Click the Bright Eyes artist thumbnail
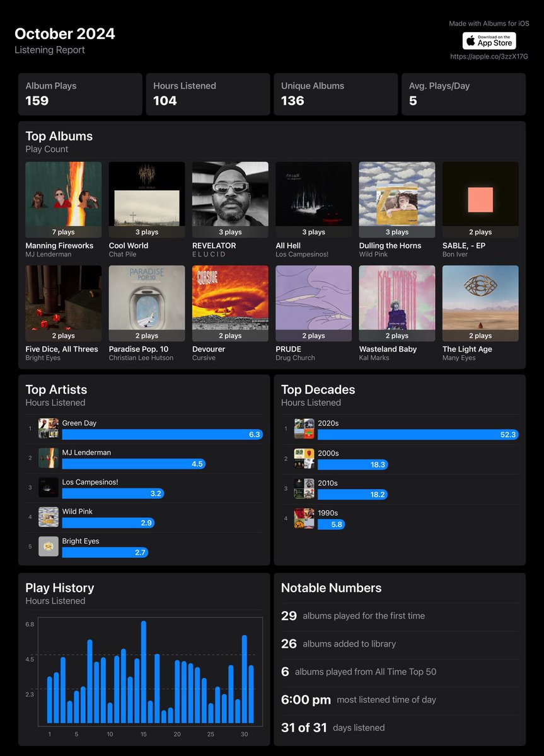544x756 pixels. tap(49, 546)
